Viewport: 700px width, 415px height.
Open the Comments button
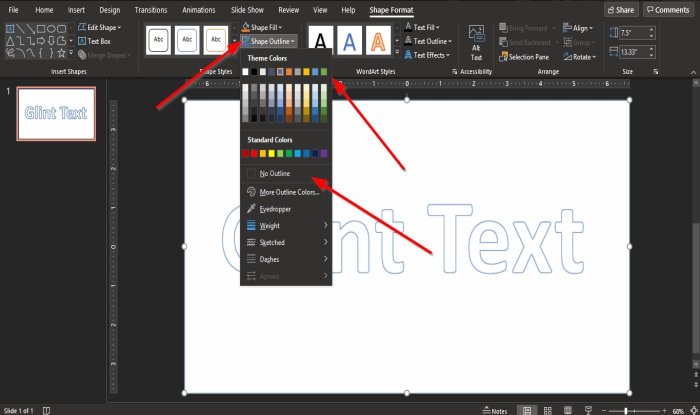[x=668, y=9]
